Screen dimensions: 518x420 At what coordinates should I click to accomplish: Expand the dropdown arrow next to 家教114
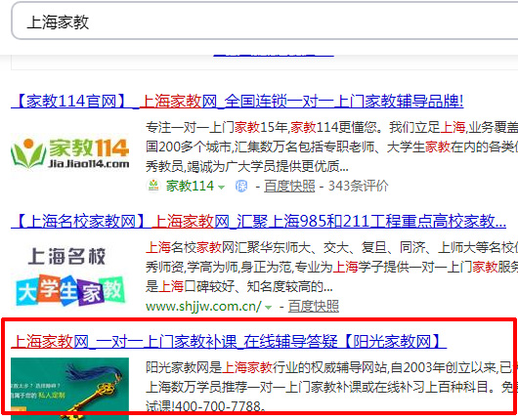pos(221,188)
